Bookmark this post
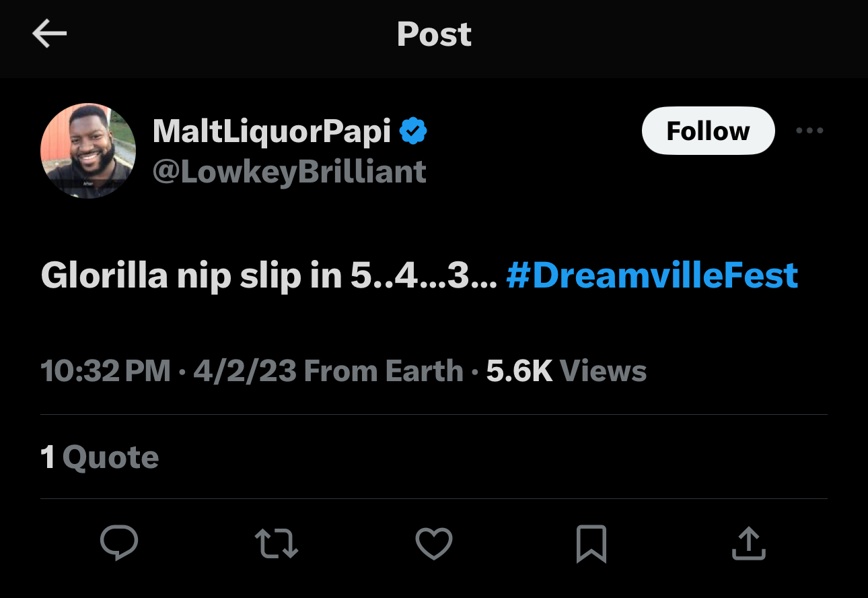This screenshot has height=598, width=868. click(591, 543)
